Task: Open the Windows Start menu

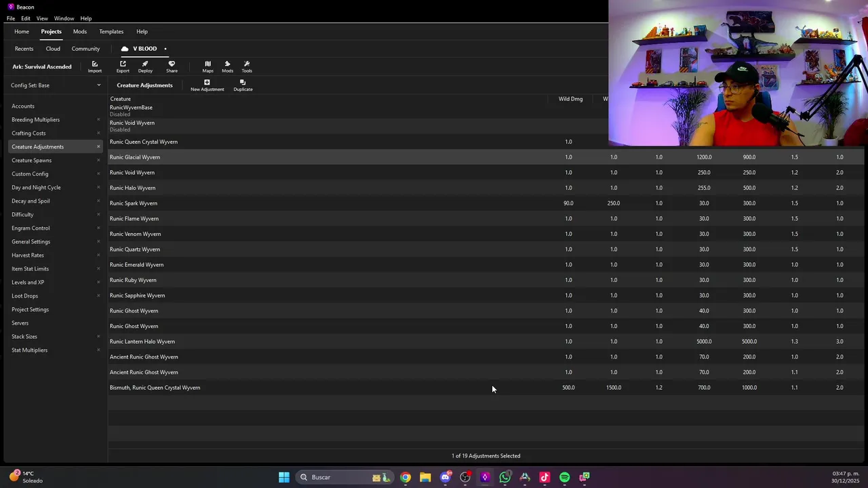Action: (284, 477)
